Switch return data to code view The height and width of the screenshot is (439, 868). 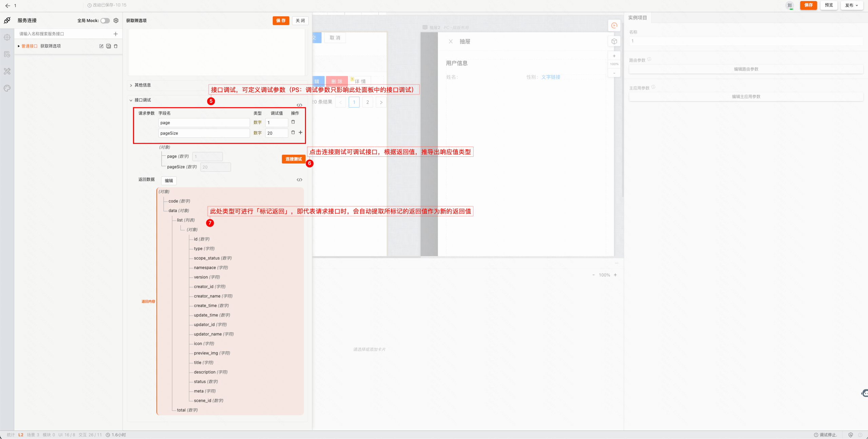[300, 180]
